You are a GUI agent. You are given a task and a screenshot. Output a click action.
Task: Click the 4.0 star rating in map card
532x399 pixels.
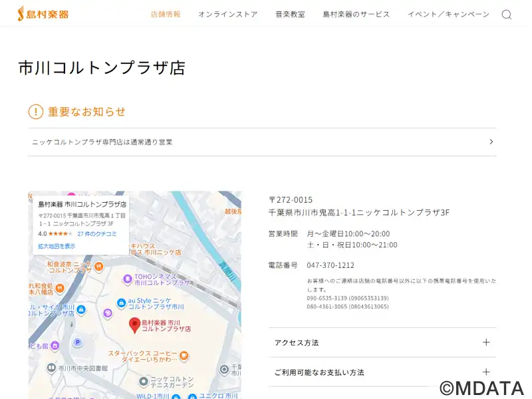point(55,234)
